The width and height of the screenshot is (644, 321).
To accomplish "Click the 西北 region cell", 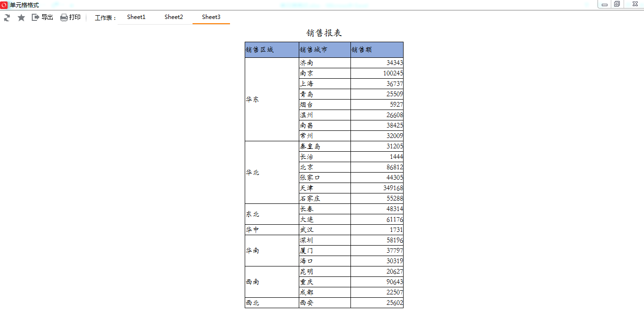I will pyautogui.click(x=272, y=303).
